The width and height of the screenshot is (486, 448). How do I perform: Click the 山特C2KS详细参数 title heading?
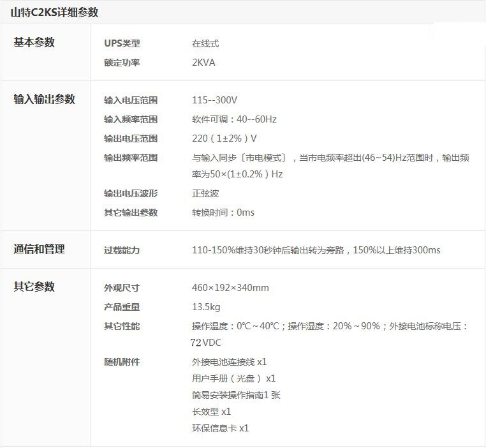click(x=55, y=12)
